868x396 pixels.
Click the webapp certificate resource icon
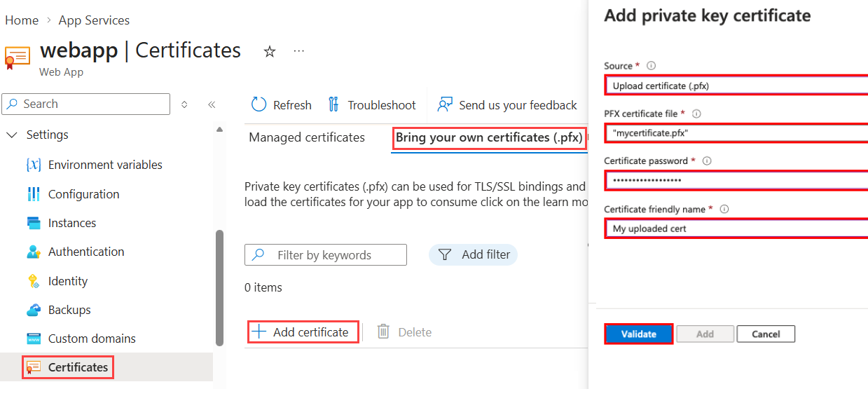point(18,57)
